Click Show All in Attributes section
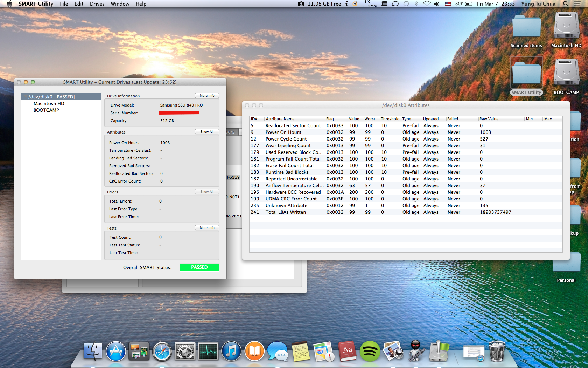Image resolution: width=588 pixels, height=368 pixels. (207, 132)
